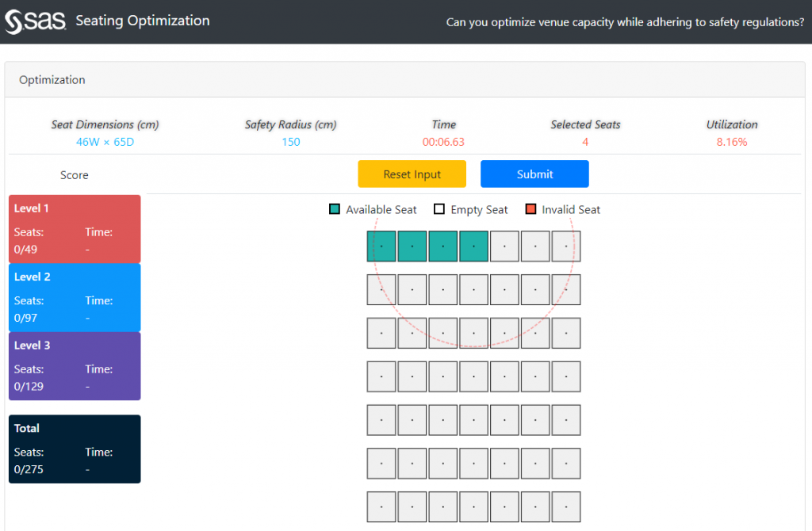Screen dimensions: 812x531
Task: Expand the Level 3 panel
Action: coord(74,365)
